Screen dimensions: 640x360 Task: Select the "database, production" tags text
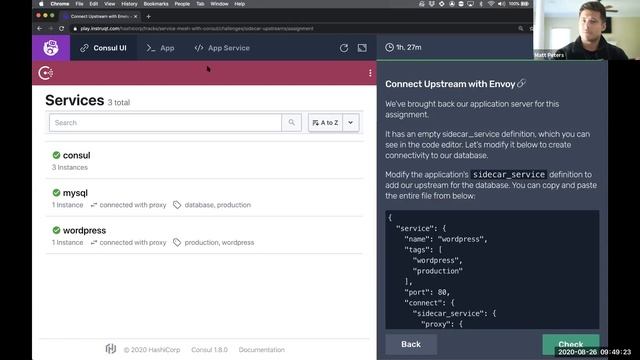(x=218, y=205)
